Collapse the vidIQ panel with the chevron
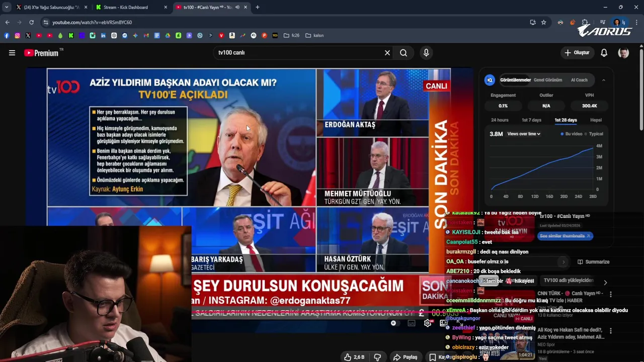 click(x=604, y=80)
